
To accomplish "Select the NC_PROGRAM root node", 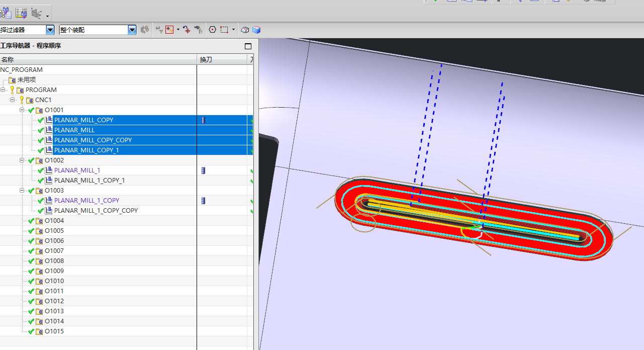I will point(21,70).
